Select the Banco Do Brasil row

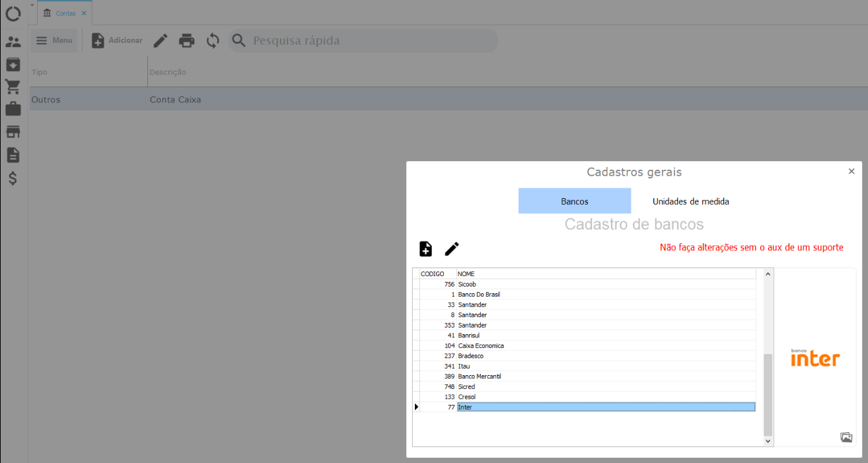point(479,294)
